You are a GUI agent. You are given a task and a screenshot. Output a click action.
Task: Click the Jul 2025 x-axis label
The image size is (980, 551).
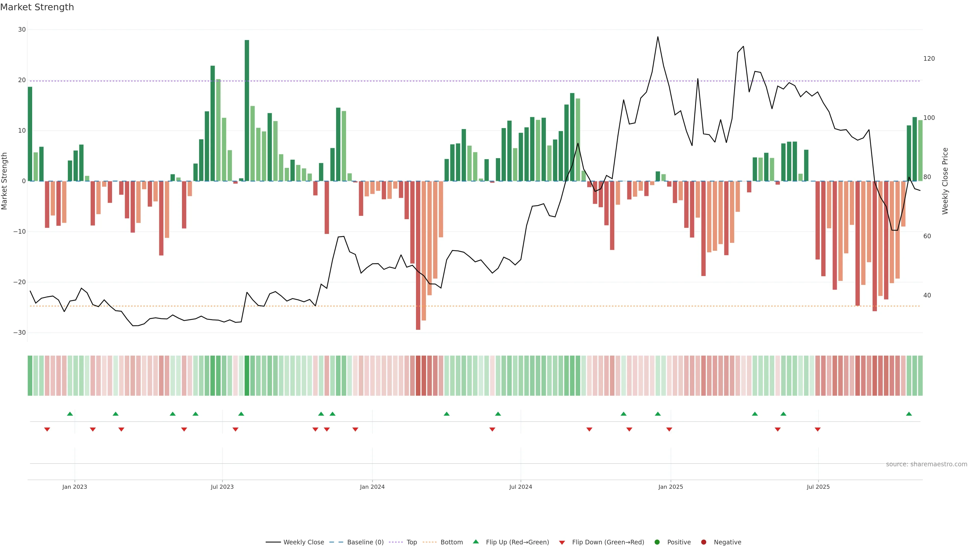coord(818,487)
